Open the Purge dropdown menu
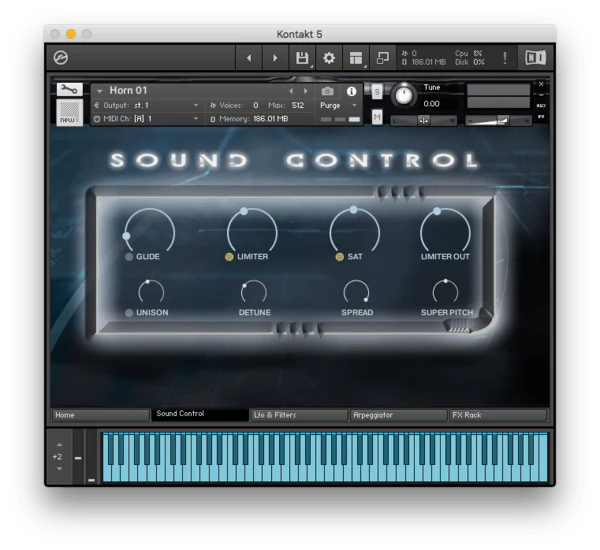The width and height of the screenshot is (600, 550). click(338, 105)
